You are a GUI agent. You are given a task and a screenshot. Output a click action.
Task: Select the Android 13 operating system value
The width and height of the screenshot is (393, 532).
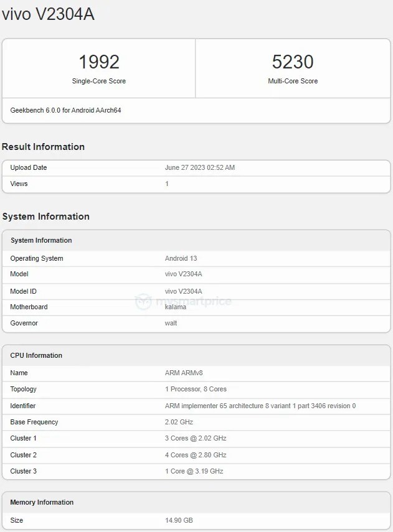pos(181,258)
